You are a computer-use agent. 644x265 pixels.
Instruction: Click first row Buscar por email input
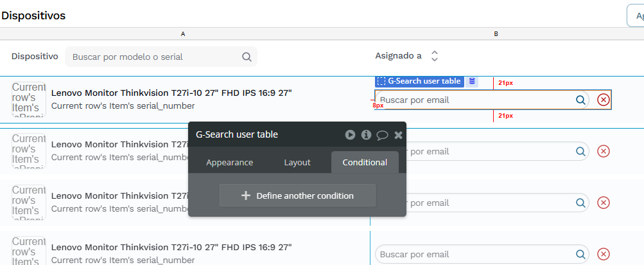[482, 100]
